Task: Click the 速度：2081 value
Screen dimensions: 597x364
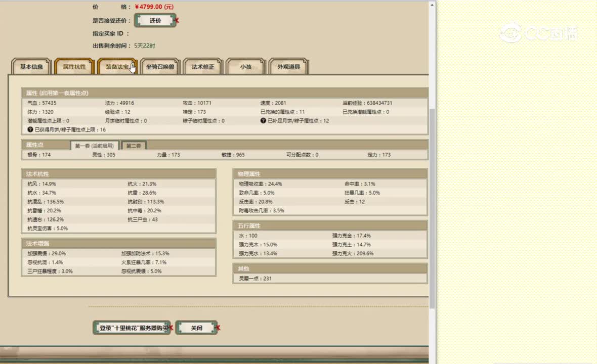Action: click(273, 103)
